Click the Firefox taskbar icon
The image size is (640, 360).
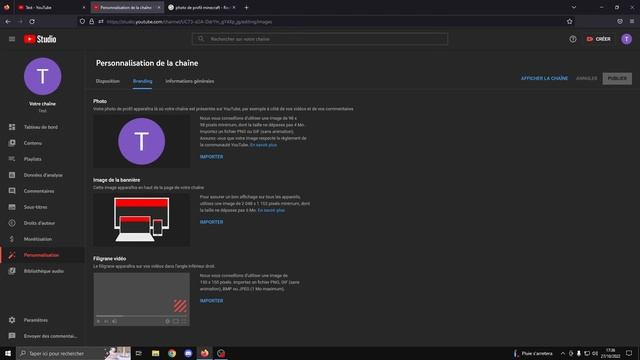pyautogui.click(x=204, y=353)
